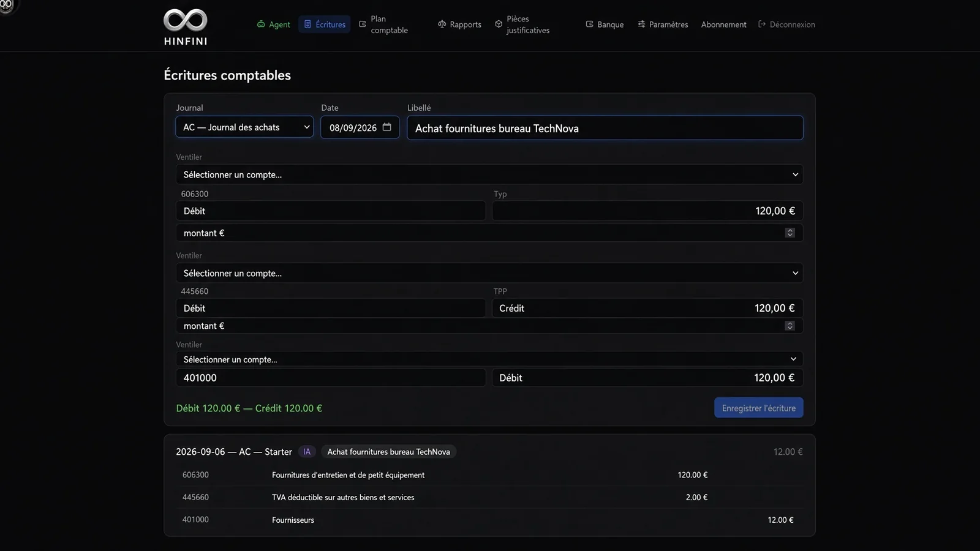Go to the Écritures section
Image resolution: width=980 pixels, height=551 pixels.
(325, 24)
